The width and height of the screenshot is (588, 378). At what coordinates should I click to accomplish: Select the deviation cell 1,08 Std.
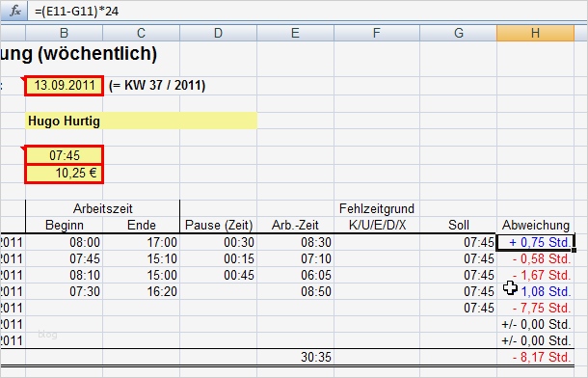click(536, 291)
